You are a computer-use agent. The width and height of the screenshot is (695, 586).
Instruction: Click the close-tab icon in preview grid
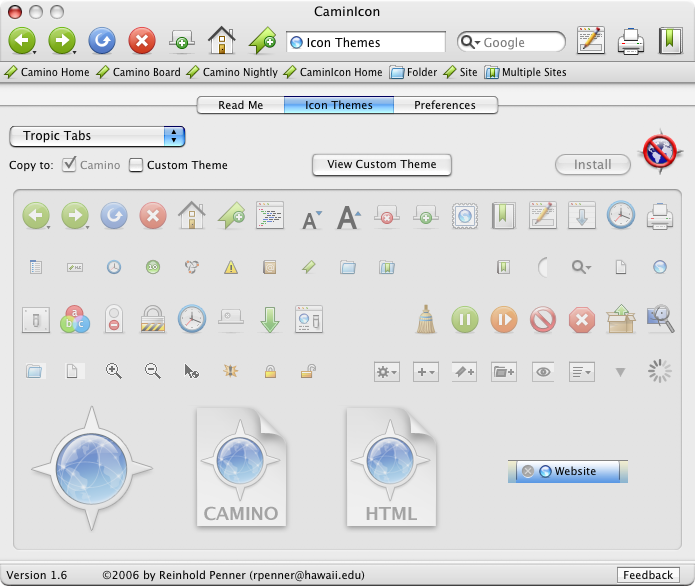point(387,215)
